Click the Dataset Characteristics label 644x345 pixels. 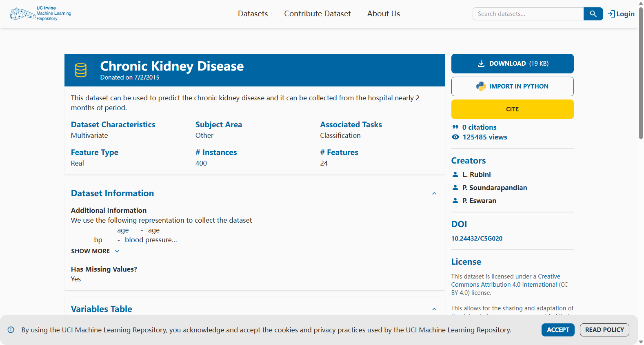tap(113, 125)
